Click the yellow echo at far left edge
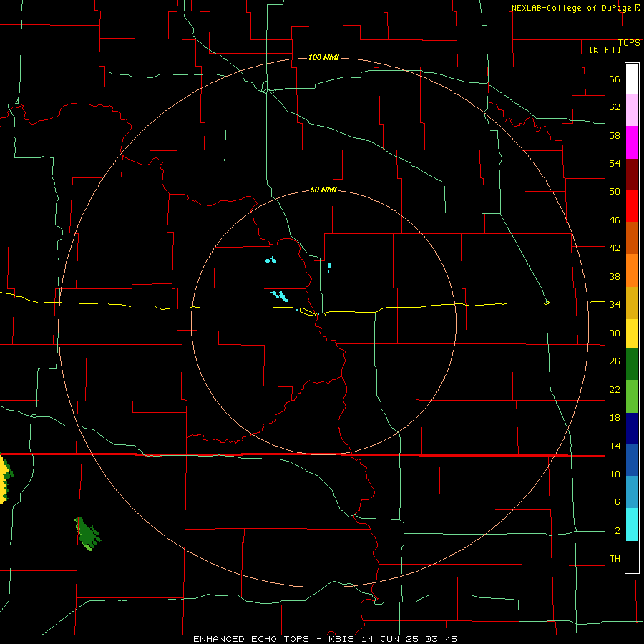 click(x=4, y=479)
